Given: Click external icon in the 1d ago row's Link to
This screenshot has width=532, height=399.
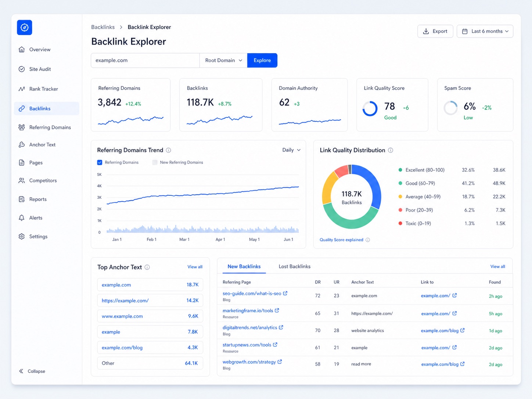Looking at the screenshot, I should coord(463,330).
